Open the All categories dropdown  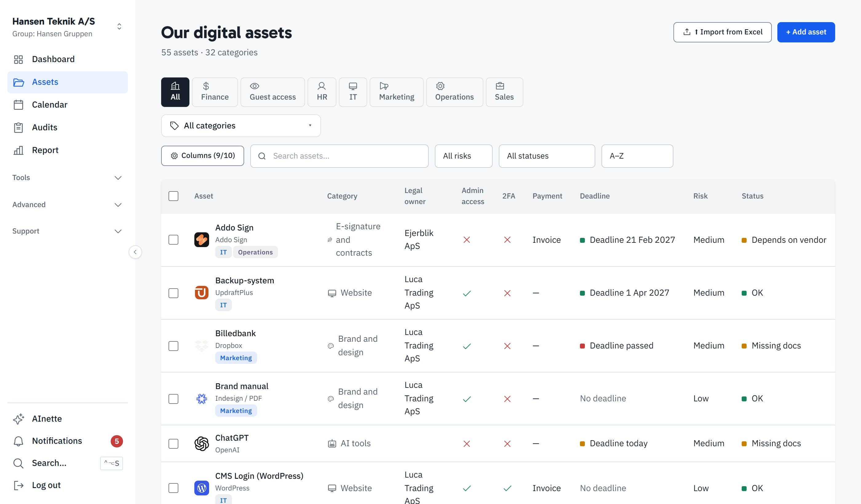point(241,126)
